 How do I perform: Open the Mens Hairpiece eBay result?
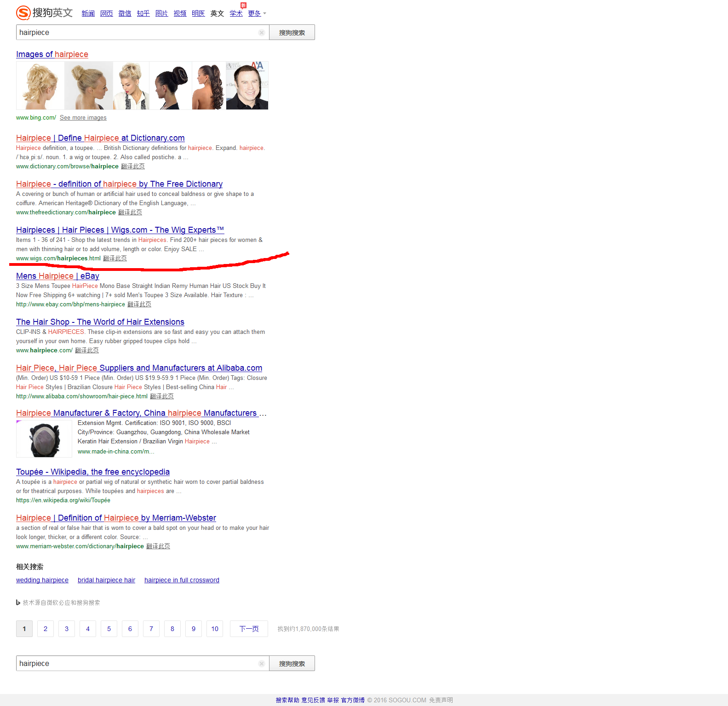[57, 276]
